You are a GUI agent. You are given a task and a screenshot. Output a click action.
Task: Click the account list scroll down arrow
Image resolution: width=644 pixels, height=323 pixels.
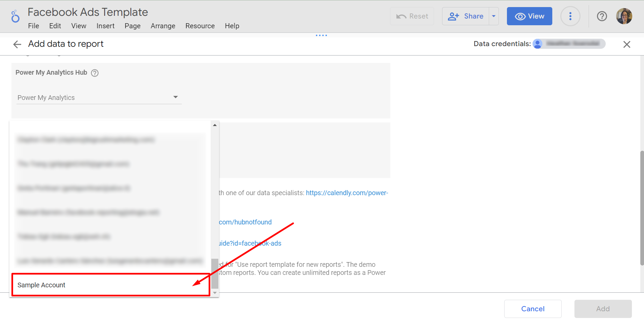pyautogui.click(x=215, y=293)
